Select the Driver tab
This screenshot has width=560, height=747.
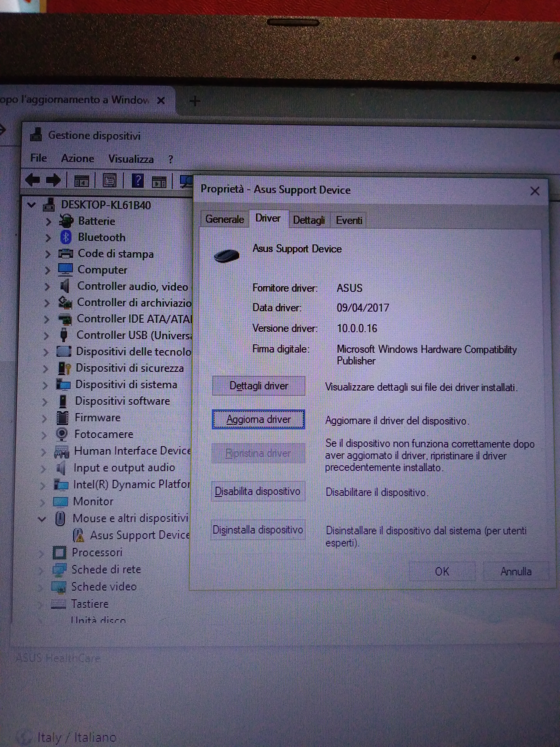[x=268, y=219]
